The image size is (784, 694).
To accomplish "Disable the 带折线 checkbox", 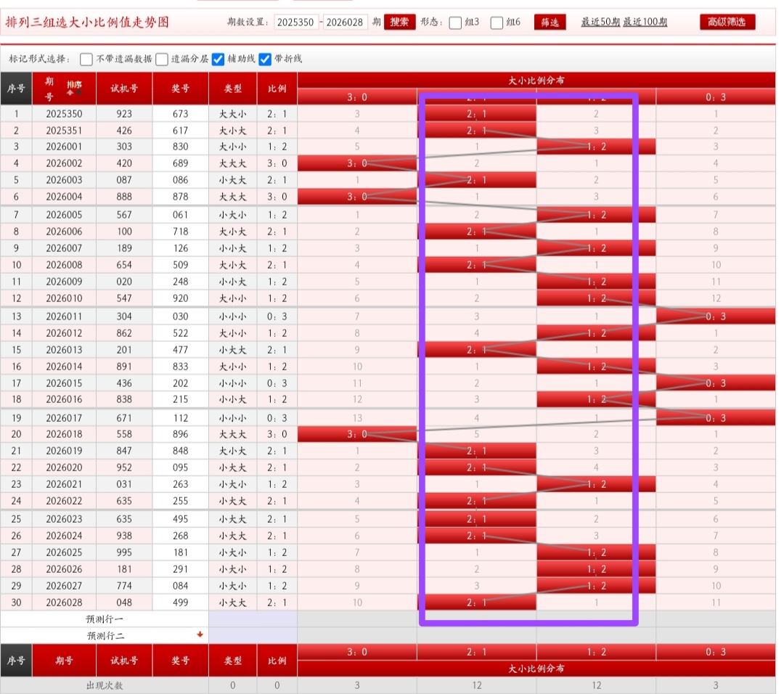I will (x=265, y=59).
